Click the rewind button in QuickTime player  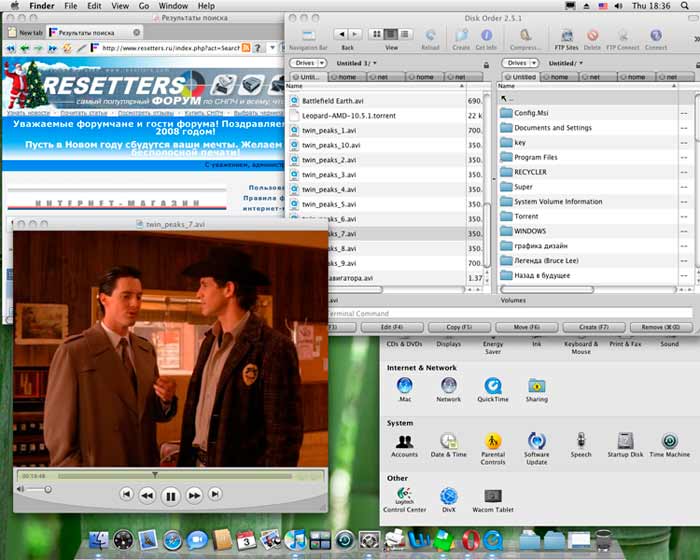tap(147, 495)
